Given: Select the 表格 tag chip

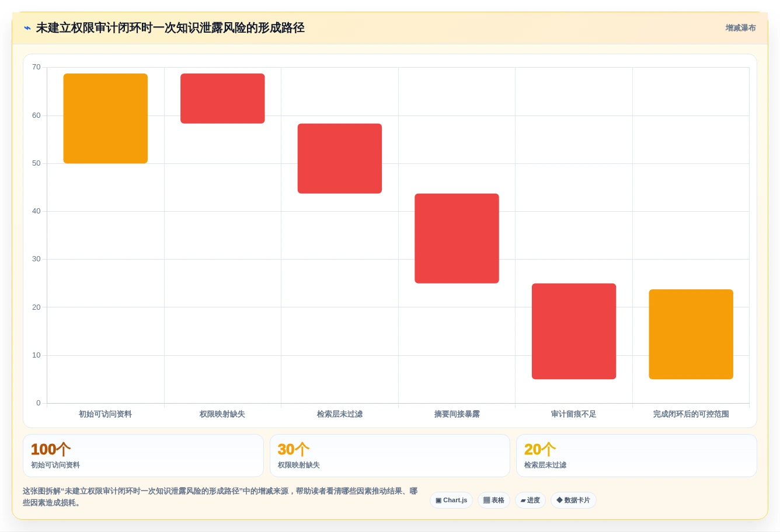Looking at the screenshot, I should [494, 501].
